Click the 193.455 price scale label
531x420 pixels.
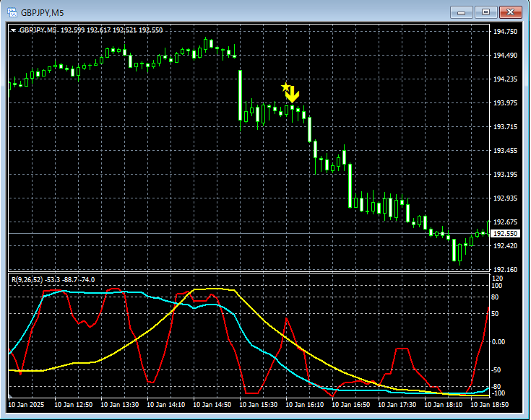coord(505,151)
